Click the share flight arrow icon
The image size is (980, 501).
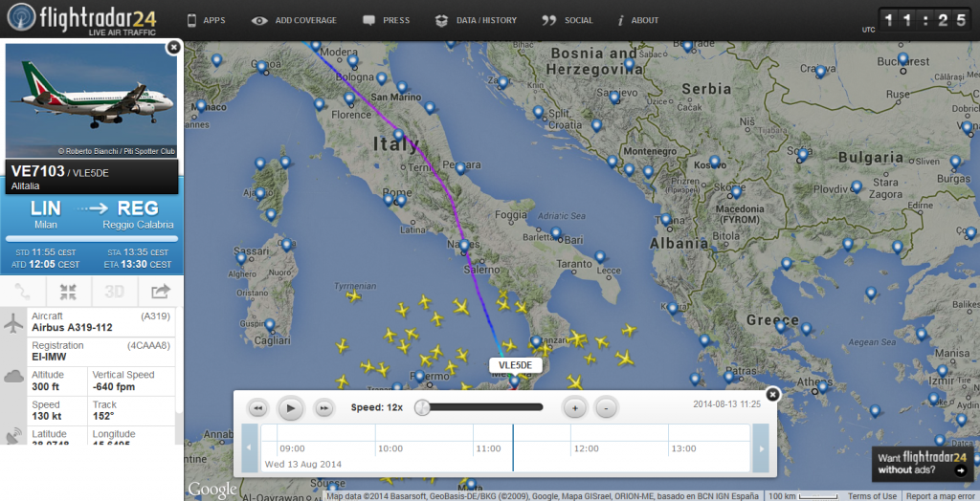[160, 291]
